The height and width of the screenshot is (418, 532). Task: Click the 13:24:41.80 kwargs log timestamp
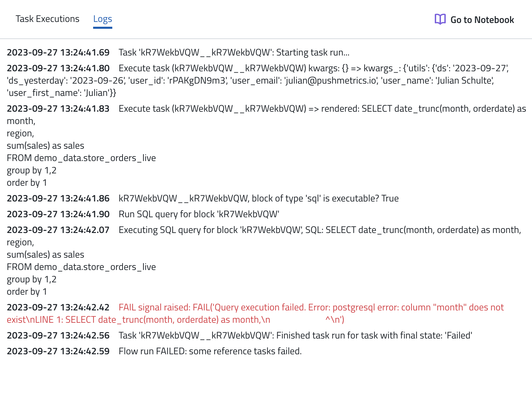click(x=58, y=68)
